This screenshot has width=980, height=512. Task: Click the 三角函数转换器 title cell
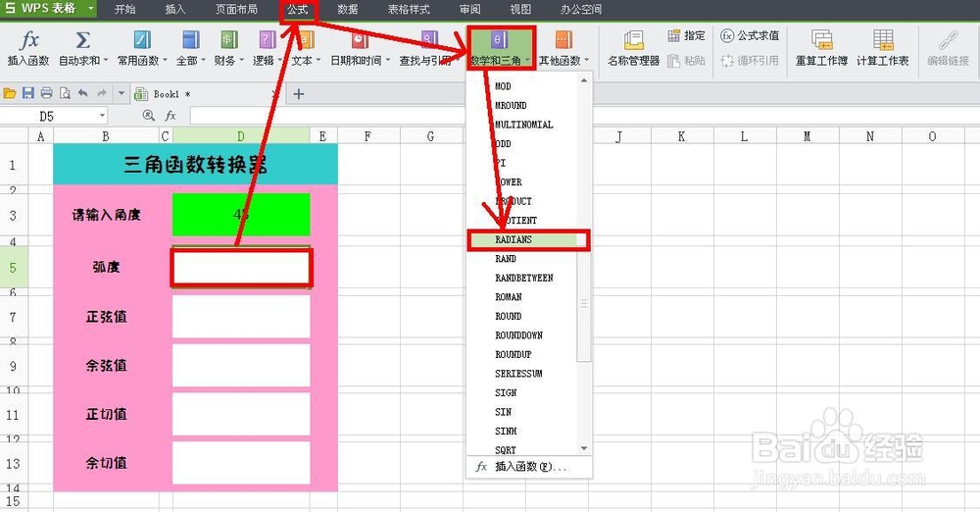point(196,165)
